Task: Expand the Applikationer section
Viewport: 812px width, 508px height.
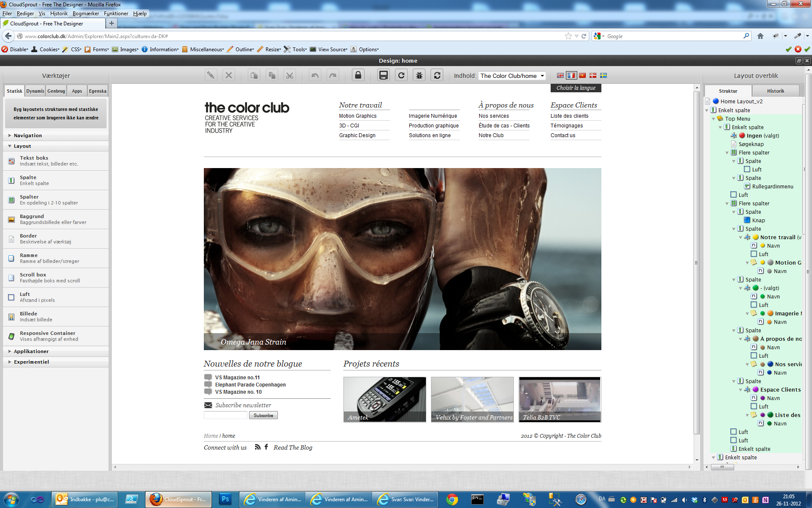Action: coord(31,351)
